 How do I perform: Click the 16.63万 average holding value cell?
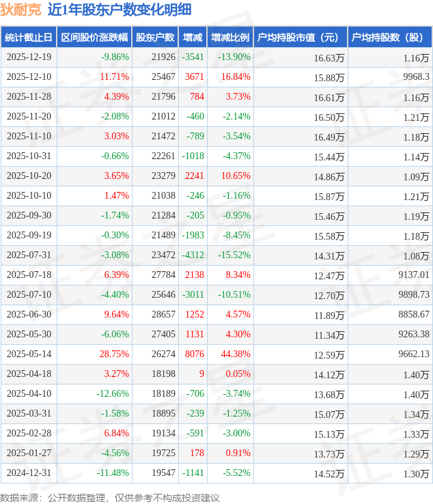click(x=329, y=57)
